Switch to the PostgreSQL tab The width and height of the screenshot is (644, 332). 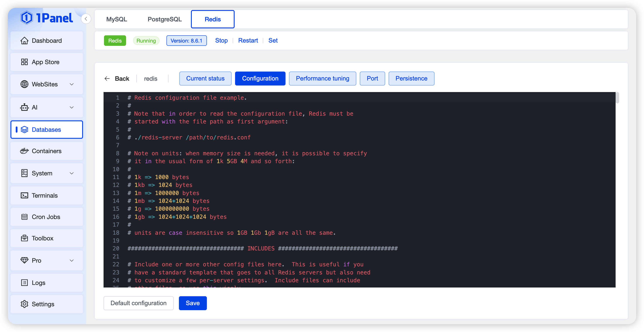164,19
